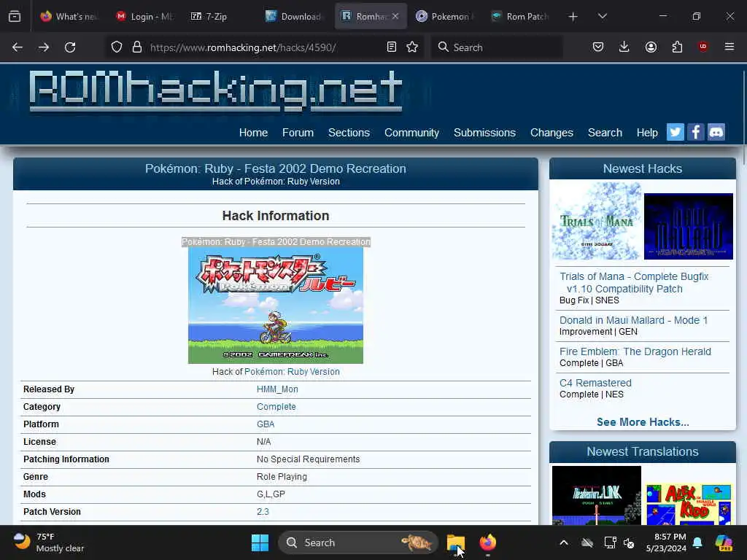747x560 pixels.
Task: Toggle reader view icon
Action: (x=392, y=47)
